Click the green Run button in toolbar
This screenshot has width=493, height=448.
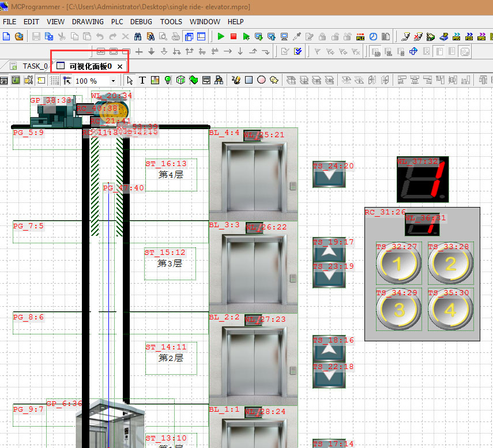tap(221, 36)
